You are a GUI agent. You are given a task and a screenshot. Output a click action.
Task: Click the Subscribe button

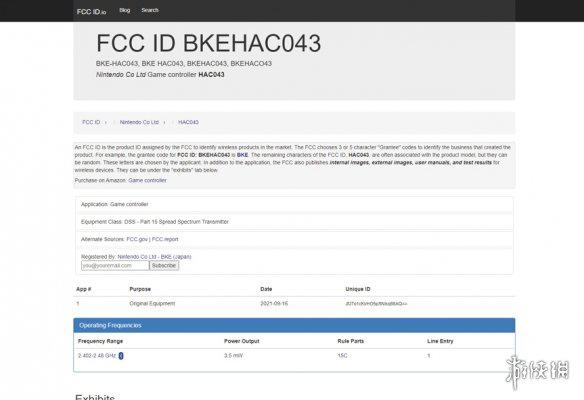(164, 266)
